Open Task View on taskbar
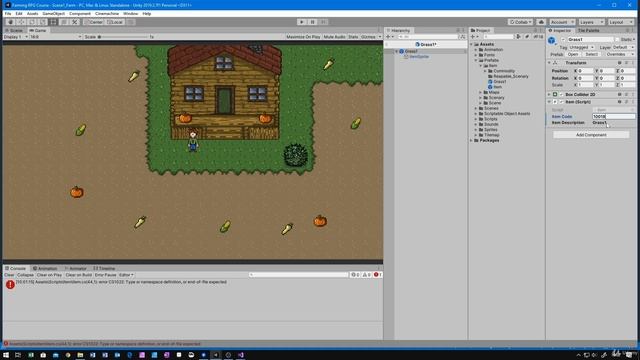Viewport: 640px width, 360px height. 18,355
